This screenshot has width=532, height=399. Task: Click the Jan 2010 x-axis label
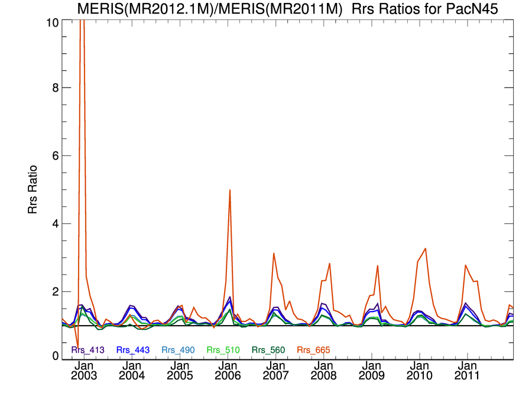pos(419,371)
